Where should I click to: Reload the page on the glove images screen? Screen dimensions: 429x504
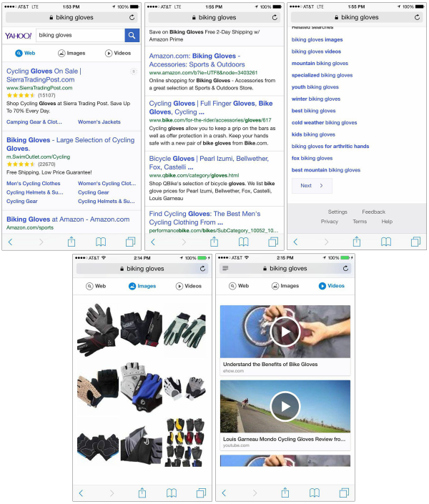(202, 269)
